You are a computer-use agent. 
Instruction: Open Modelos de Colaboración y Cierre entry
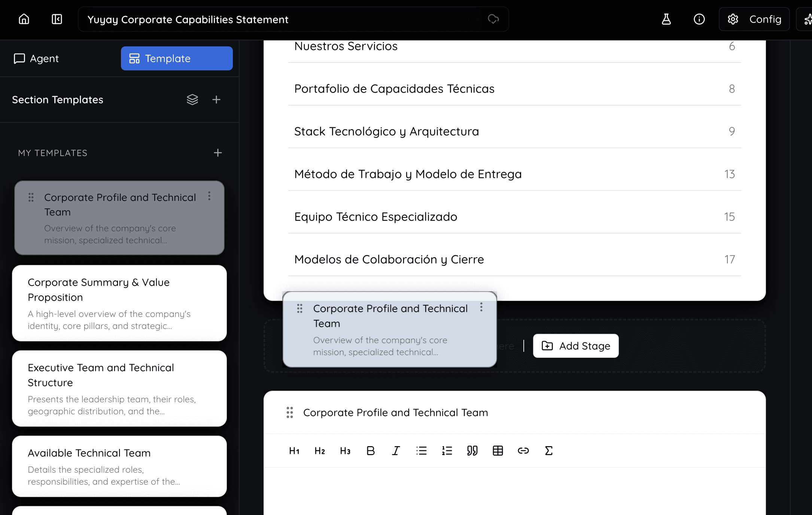514,260
